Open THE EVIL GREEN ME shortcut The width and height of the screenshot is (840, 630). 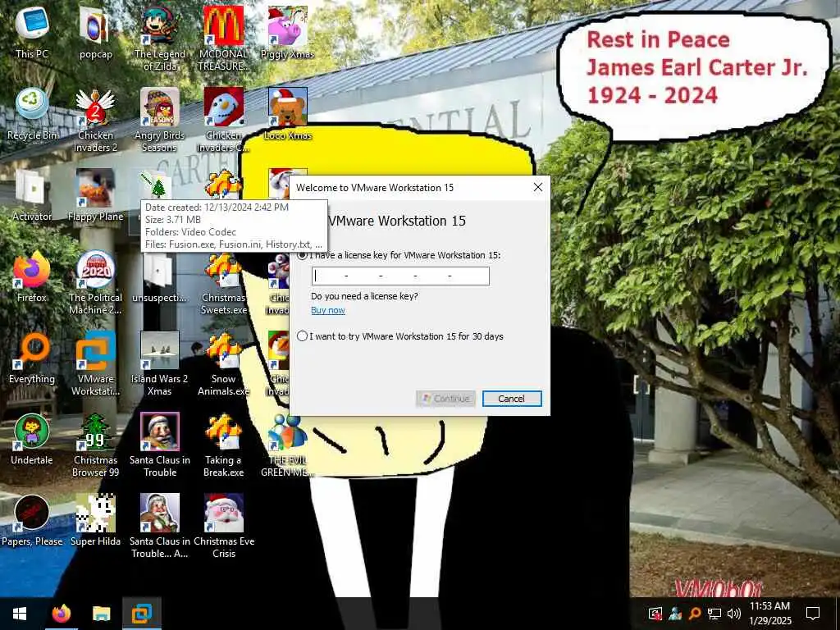[x=287, y=444]
